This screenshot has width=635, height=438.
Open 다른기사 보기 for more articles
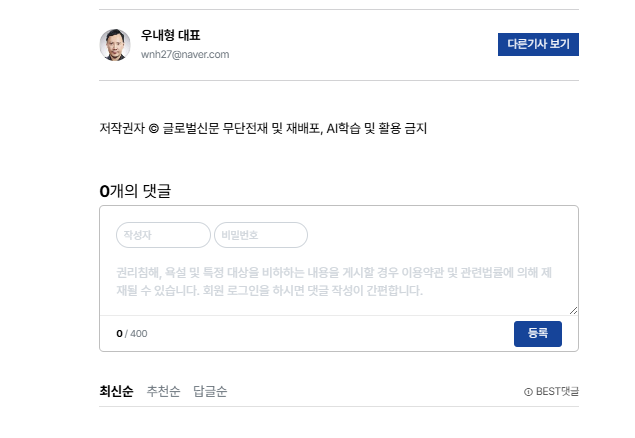pos(538,44)
